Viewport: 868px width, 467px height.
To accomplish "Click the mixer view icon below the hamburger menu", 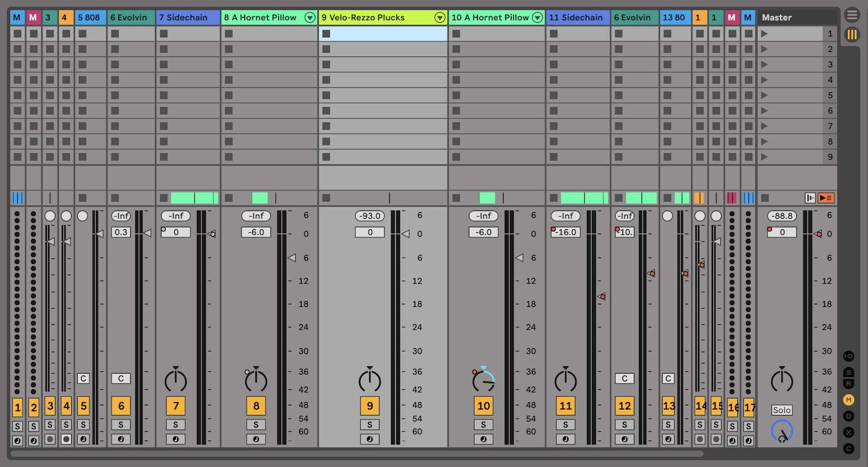I will [x=853, y=34].
